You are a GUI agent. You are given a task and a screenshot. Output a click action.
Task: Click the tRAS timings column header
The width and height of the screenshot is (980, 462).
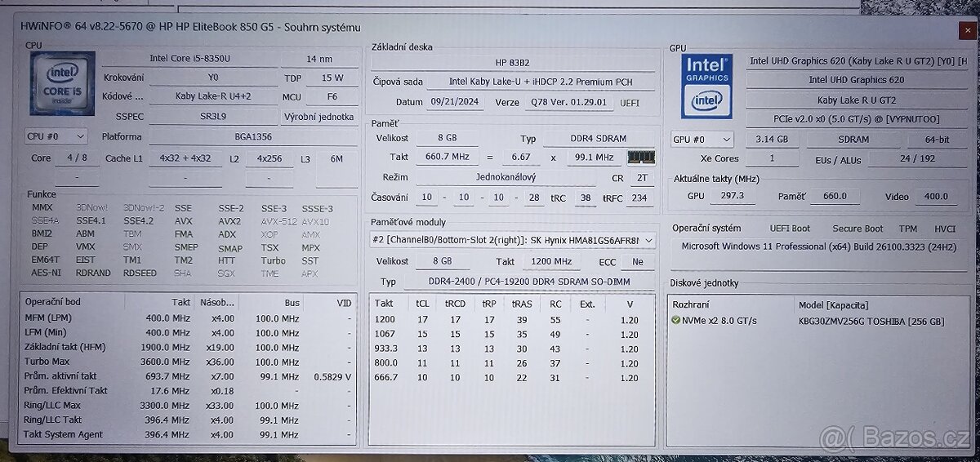click(x=522, y=303)
